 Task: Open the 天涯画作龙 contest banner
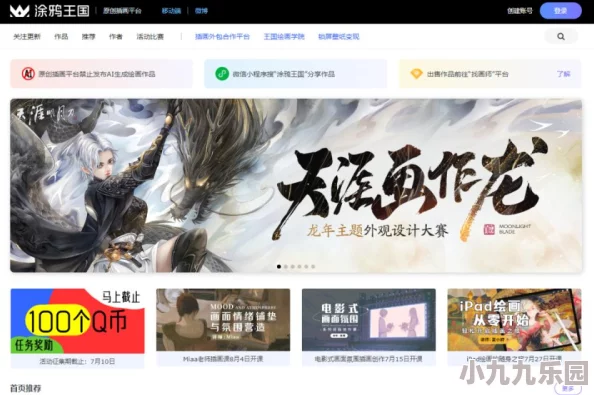(296, 186)
